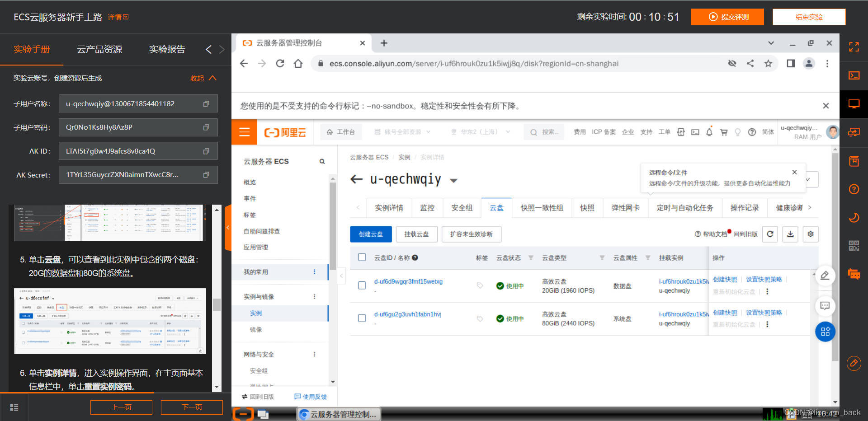Screen dimensions: 868x421
Task: Open the step 5 manual screenshot thumbnail
Action: point(110,321)
